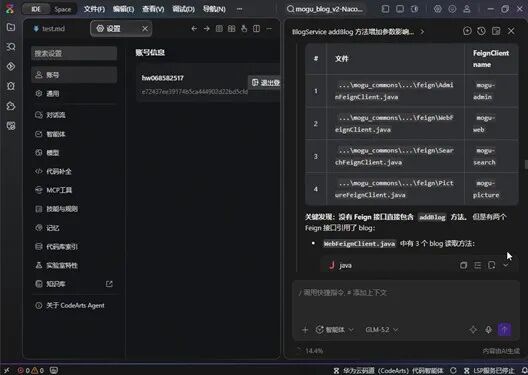Open the agent robot sidebar icon
Screen dimensions: 528x375
click(11, 106)
